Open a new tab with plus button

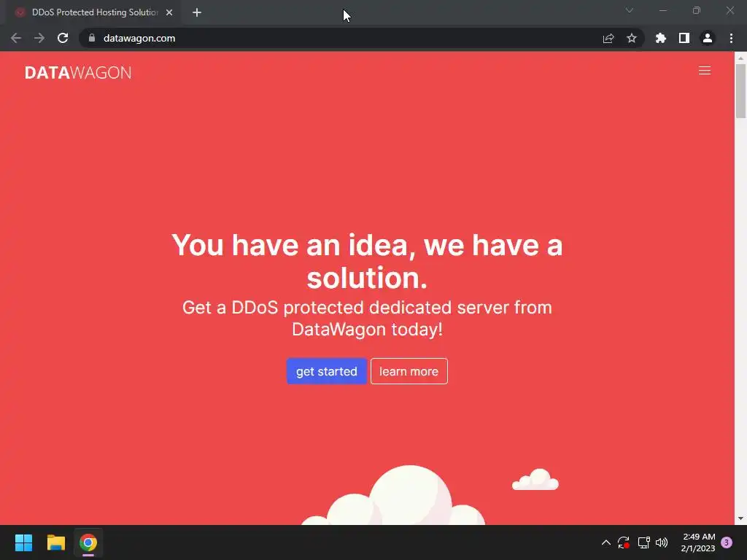[x=197, y=12]
